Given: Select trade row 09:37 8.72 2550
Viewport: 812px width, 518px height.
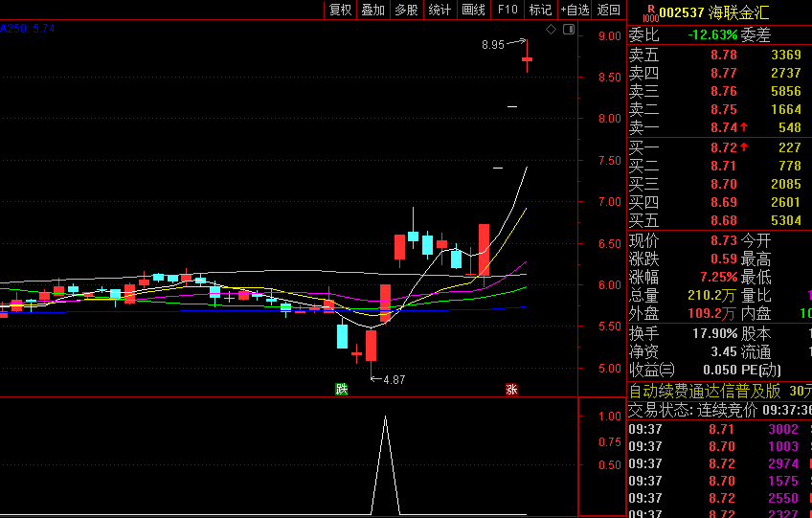Looking at the screenshot, I should (719, 498).
